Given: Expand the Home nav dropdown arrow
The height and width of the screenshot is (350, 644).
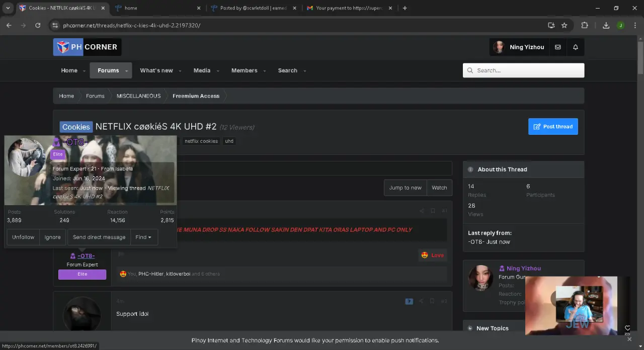Looking at the screenshot, I should (85, 71).
